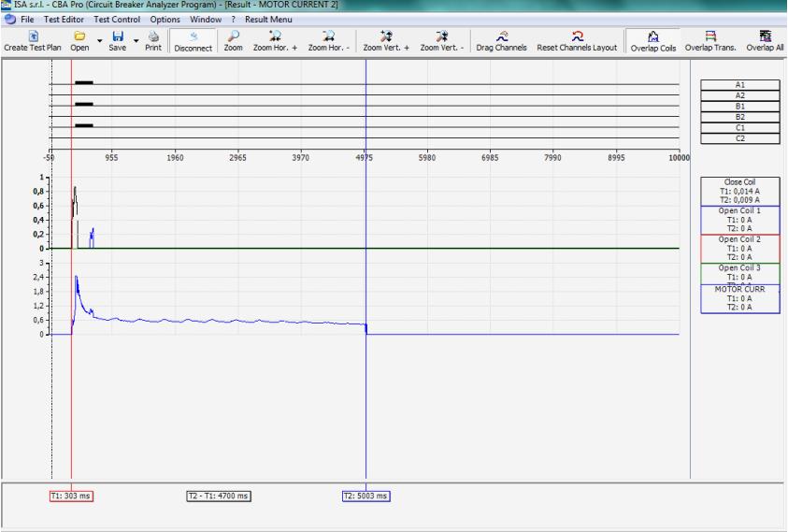Select the Open Coil 1 legend box
The image size is (788, 532).
(739, 220)
